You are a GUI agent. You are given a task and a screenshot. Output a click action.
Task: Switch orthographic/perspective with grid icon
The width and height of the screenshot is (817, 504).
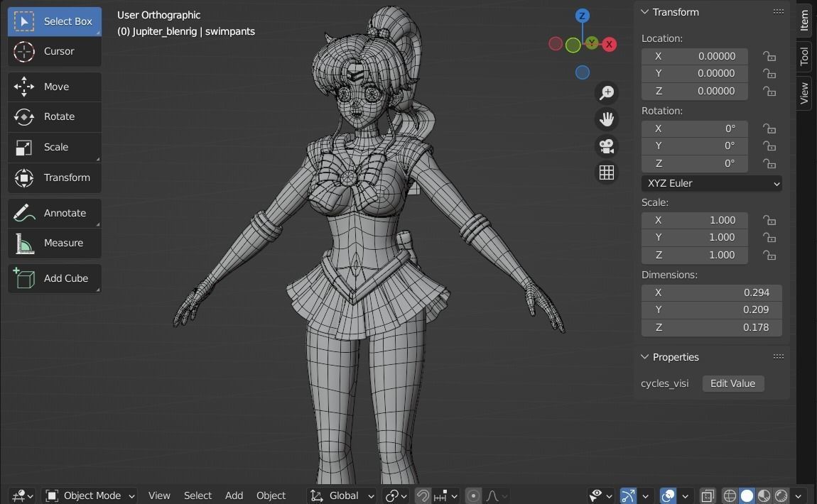tap(607, 173)
